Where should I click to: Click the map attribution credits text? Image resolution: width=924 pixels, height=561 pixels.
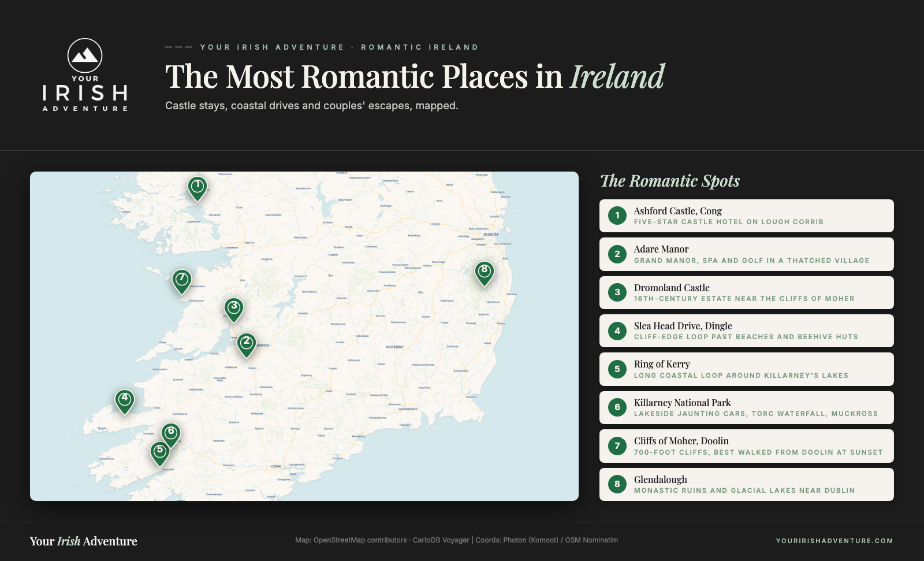(456, 540)
